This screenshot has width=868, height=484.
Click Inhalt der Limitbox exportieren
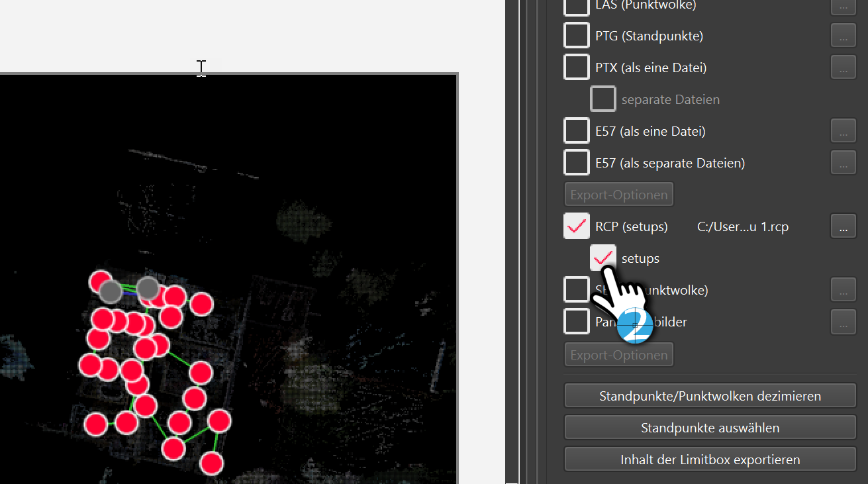(x=710, y=459)
